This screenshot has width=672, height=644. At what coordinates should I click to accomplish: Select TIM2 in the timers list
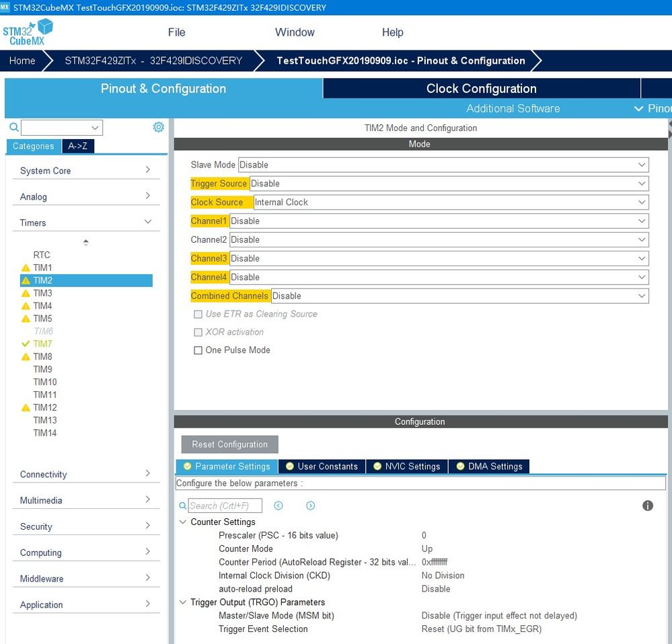(x=86, y=280)
